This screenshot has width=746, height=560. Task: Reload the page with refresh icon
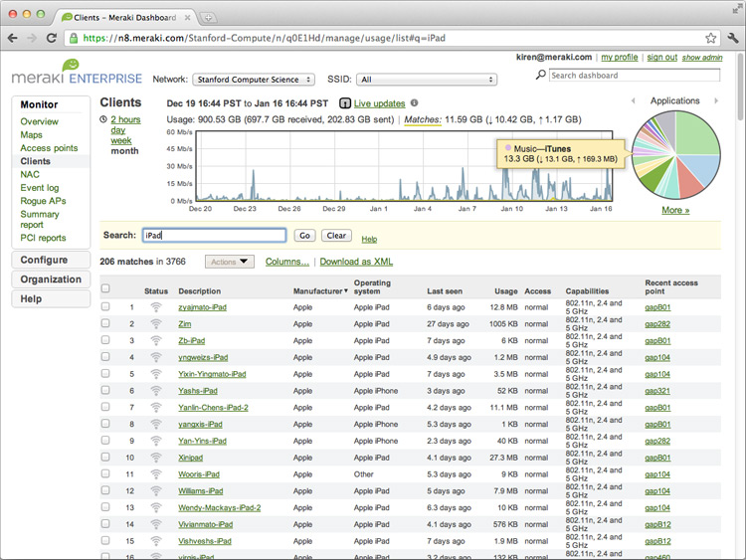point(52,38)
